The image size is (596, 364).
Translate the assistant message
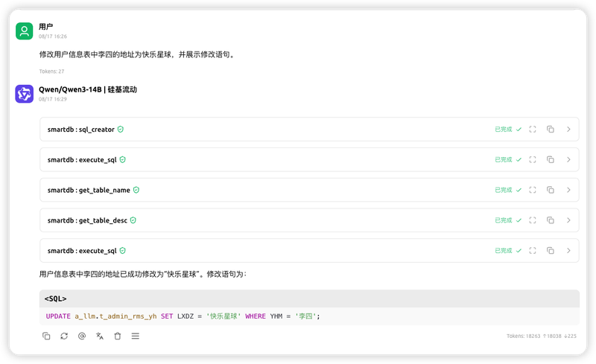pyautogui.click(x=100, y=336)
